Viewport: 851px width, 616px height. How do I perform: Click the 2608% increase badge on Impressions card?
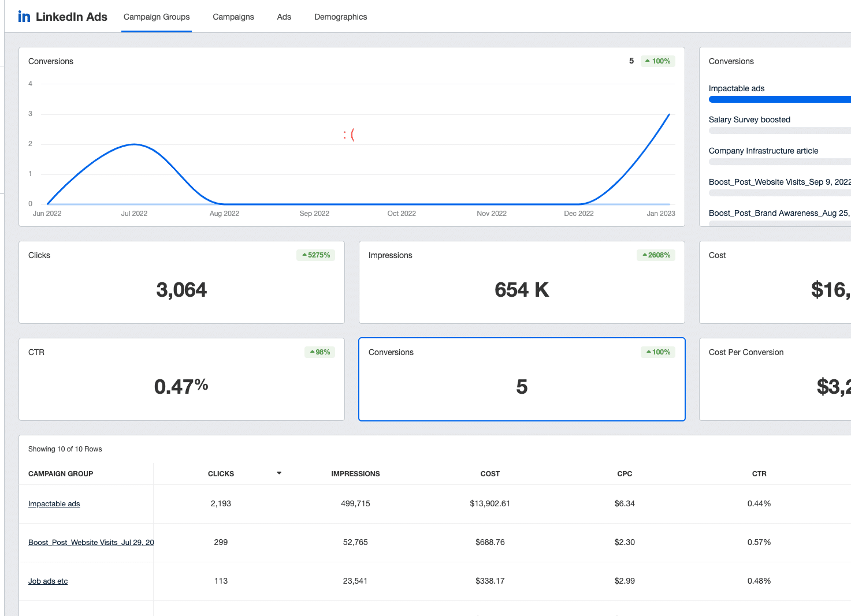tap(656, 255)
